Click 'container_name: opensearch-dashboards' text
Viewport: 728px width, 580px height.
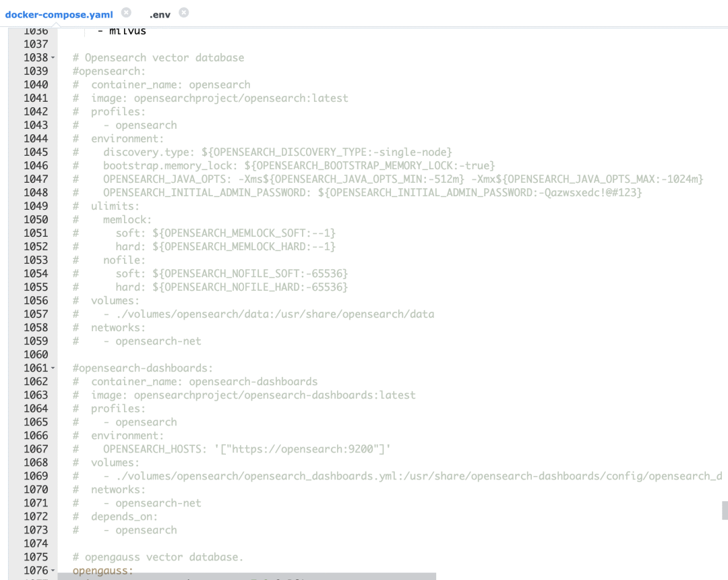pos(204,381)
